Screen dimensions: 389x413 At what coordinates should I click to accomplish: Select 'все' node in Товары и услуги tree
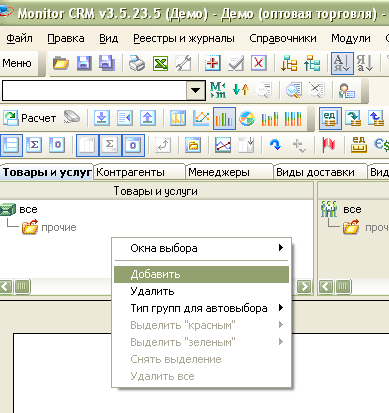pos(28,210)
